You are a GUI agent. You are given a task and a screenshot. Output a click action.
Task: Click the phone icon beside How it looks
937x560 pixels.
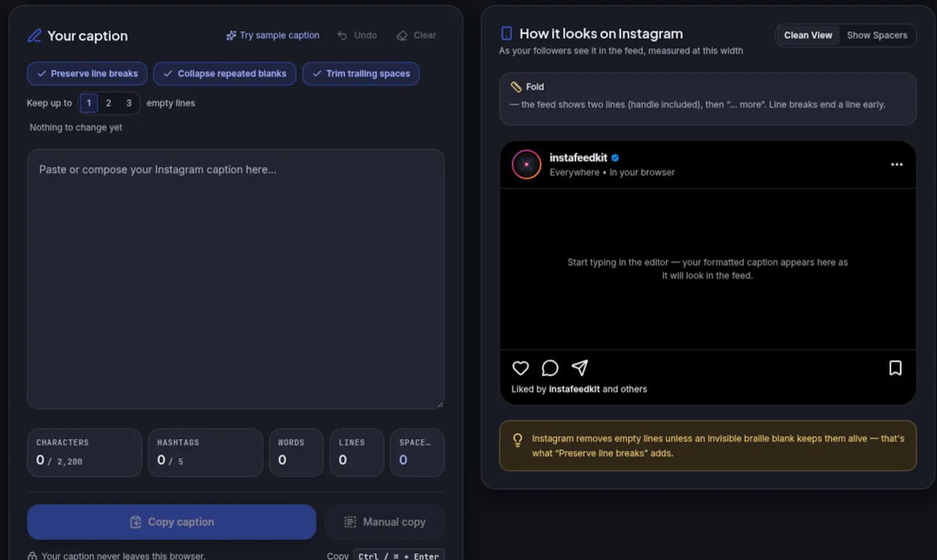tap(507, 33)
